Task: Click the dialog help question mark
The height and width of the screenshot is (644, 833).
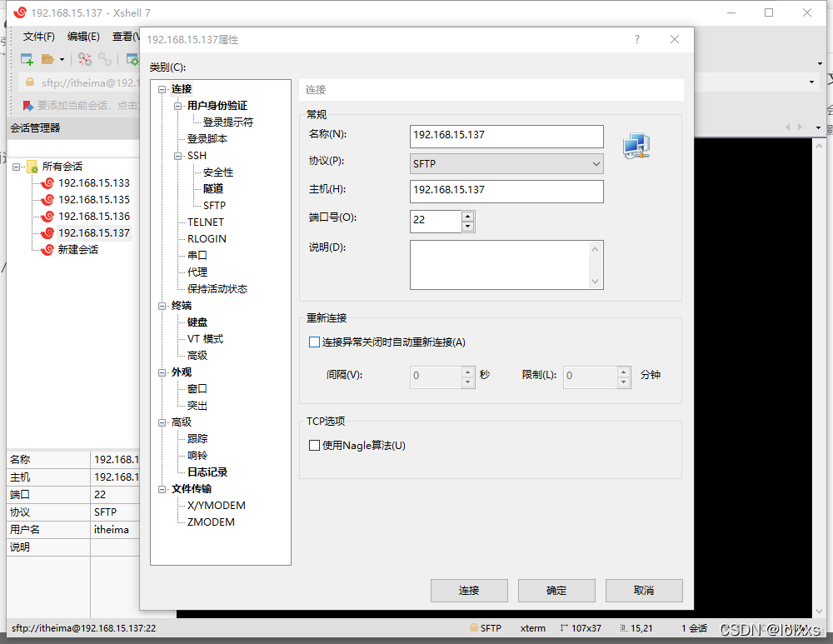Action: click(x=637, y=39)
